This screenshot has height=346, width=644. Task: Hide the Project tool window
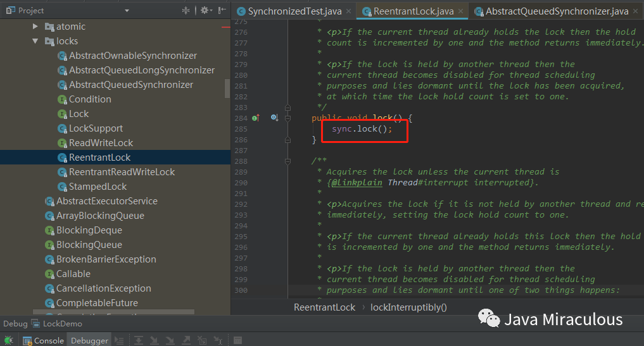[222, 10]
